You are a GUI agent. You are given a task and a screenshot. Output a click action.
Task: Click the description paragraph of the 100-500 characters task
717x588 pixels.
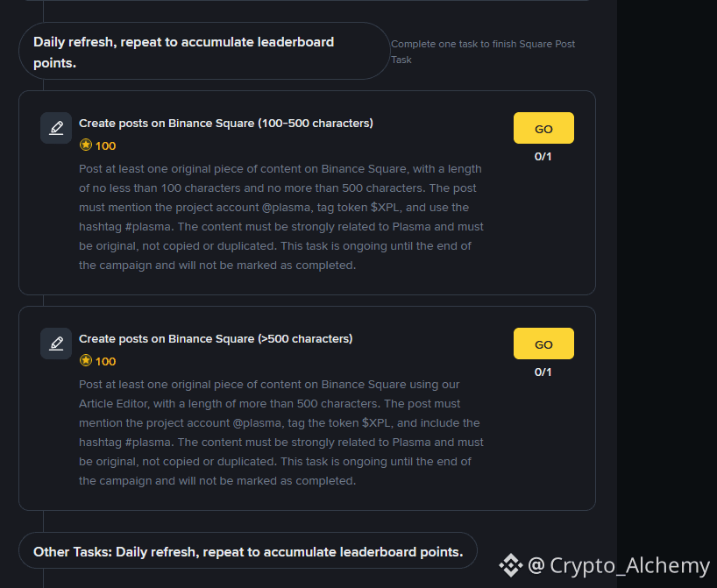280,216
